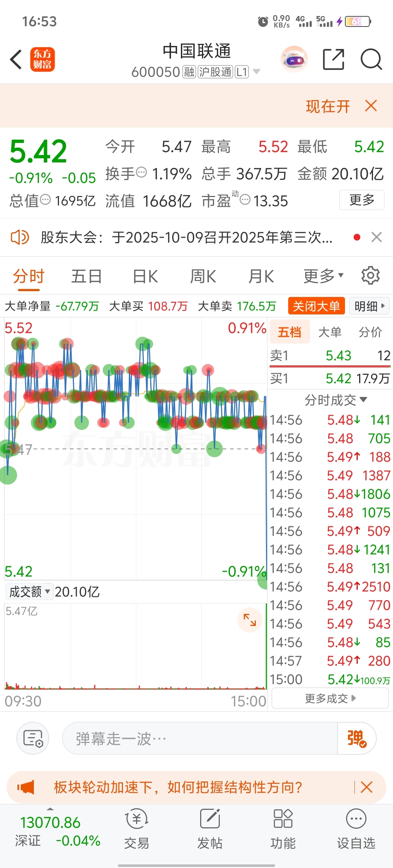Open the 交易 trade icon
This screenshot has height=868, width=393.
tap(137, 829)
